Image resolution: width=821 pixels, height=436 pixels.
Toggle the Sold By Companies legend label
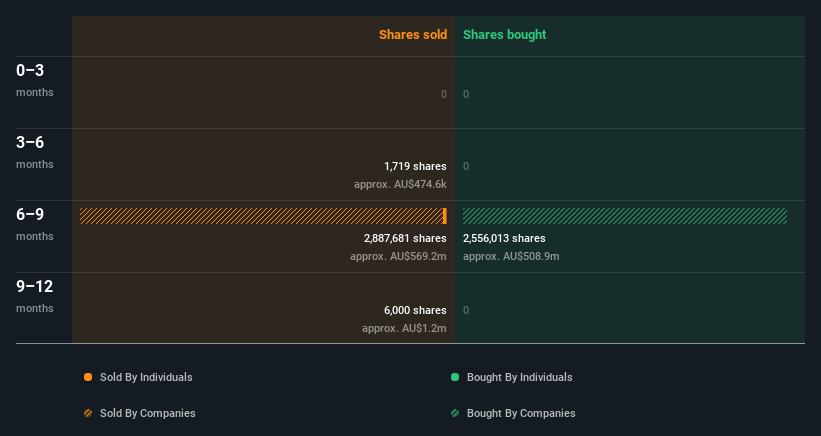(148, 413)
